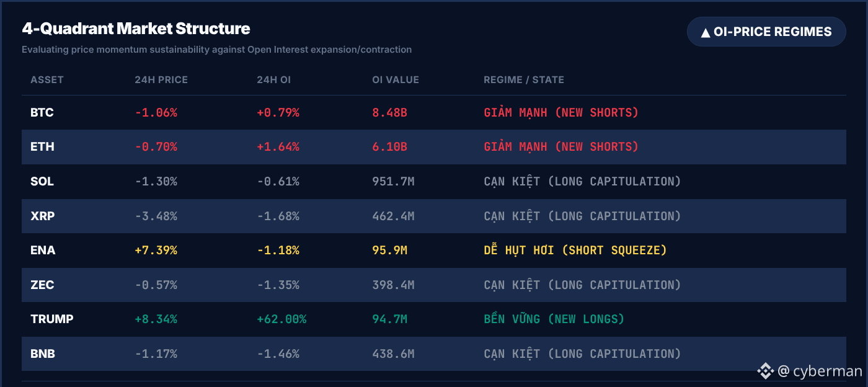Click ENA 24H OI -1.18%

pyautogui.click(x=278, y=251)
